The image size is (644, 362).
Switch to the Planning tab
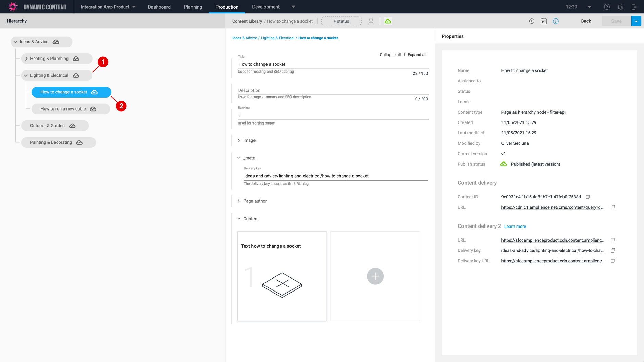pyautogui.click(x=193, y=7)
